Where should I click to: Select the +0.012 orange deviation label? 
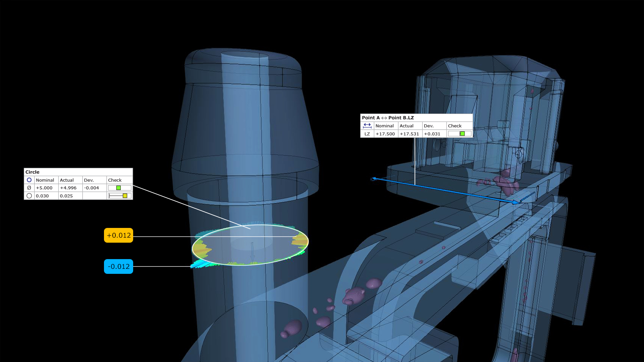point(118,235)
